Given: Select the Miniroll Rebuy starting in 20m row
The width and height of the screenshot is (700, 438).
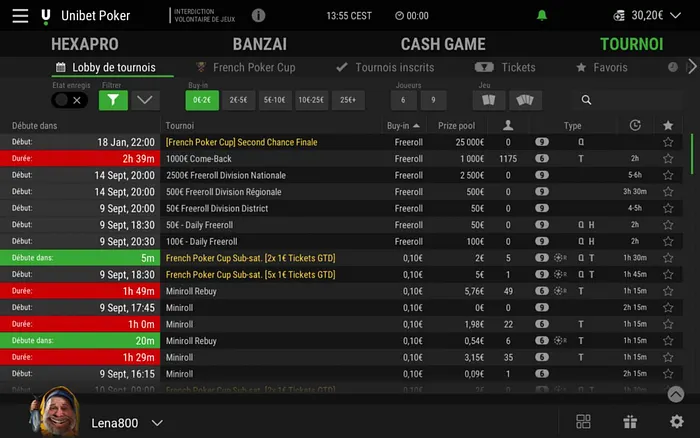Looking at the screenshot, I should pos(341,341).
